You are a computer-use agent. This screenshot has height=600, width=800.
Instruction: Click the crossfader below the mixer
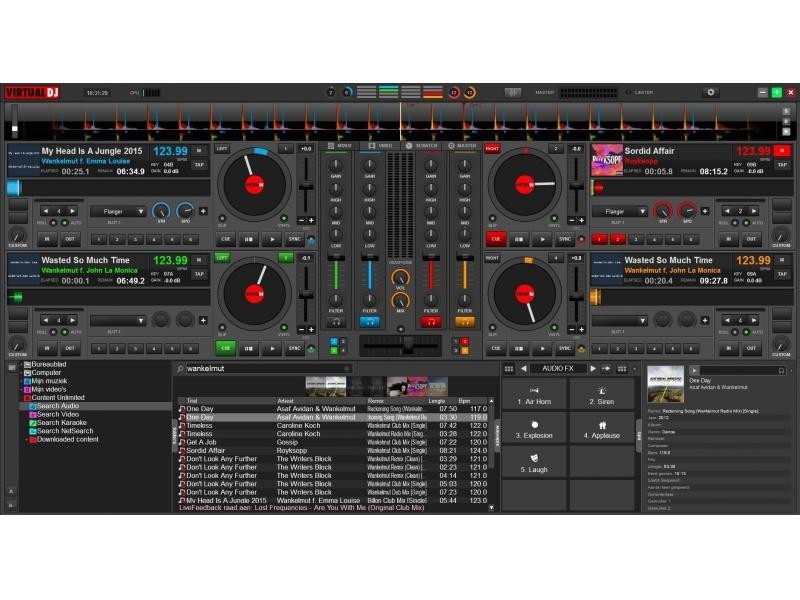pyautogui.click(x=401, y=346)
